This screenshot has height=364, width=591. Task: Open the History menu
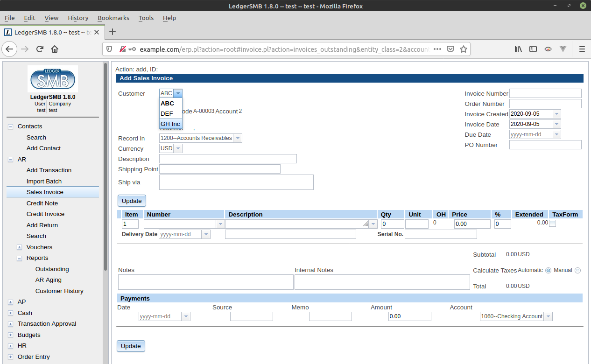click(78, 18)
